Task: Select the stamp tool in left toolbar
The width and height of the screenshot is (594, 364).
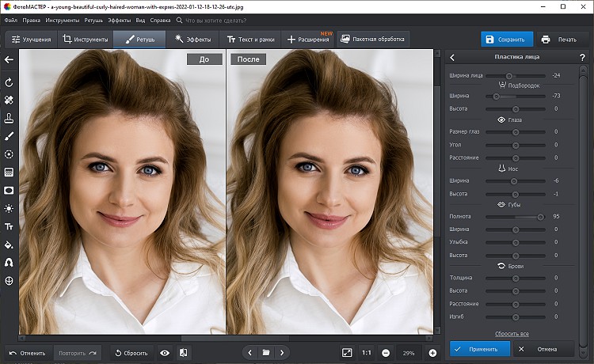Action: click(9, 118)
